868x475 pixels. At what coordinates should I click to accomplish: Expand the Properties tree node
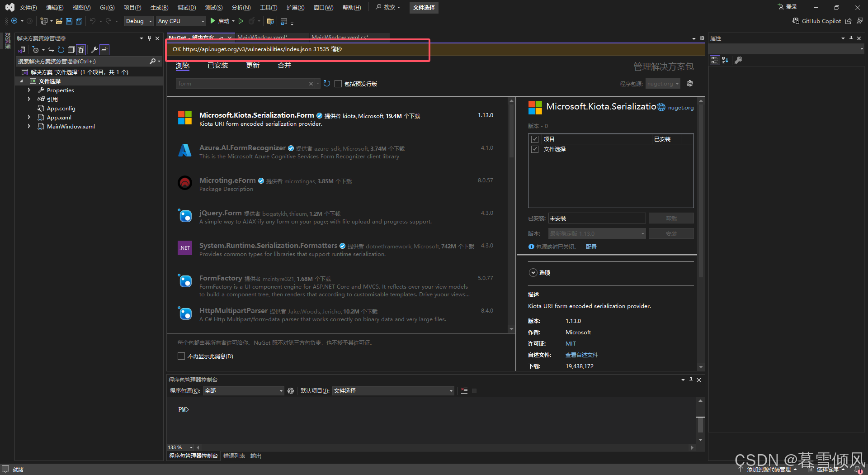(x=29, y=90)
